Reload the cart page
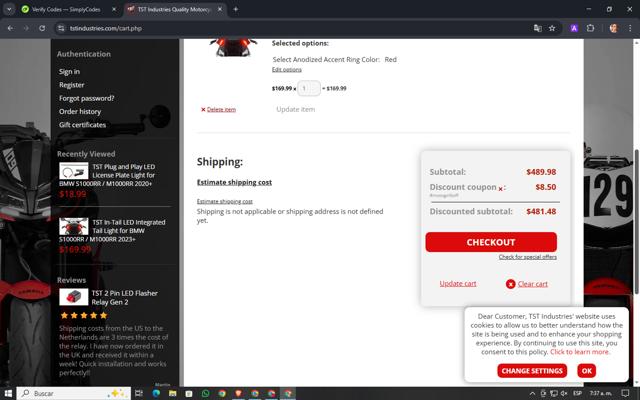Viewport: 640px width, 400px height. point(42,28)
